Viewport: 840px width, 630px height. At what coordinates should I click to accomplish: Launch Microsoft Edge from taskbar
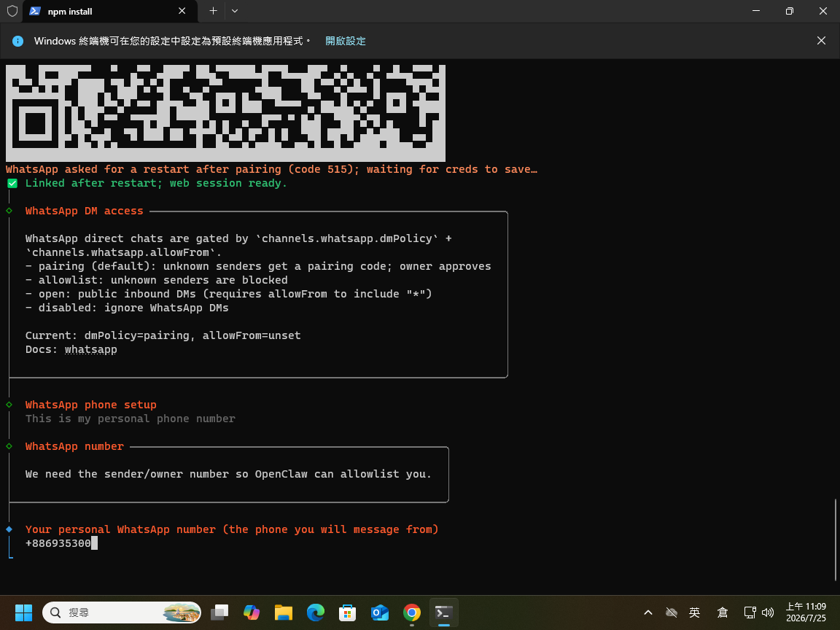(316, 612)
